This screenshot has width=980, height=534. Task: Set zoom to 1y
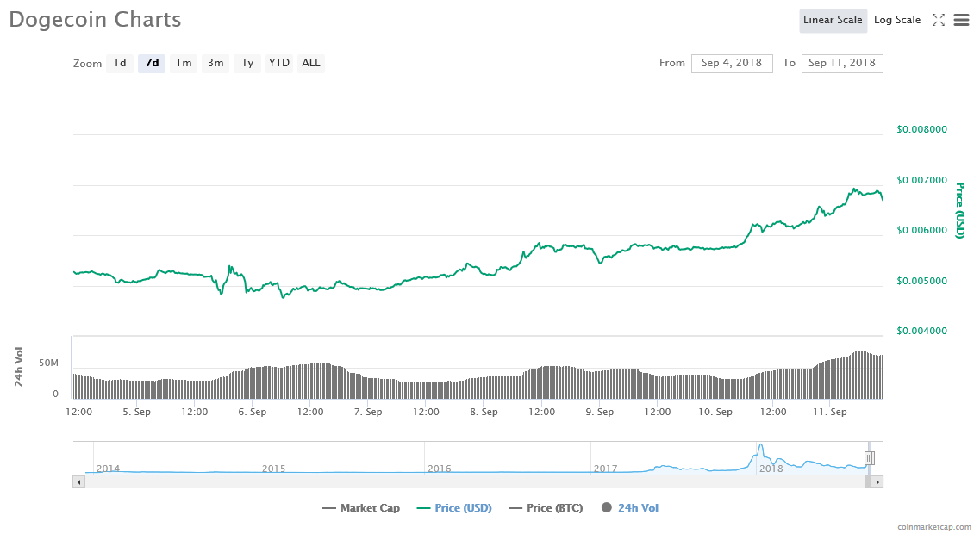(247, 63)
